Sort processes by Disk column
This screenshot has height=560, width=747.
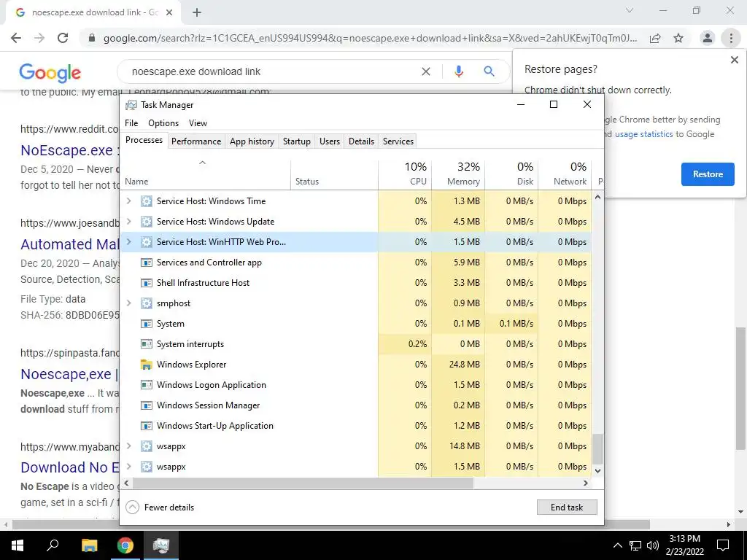511,174
